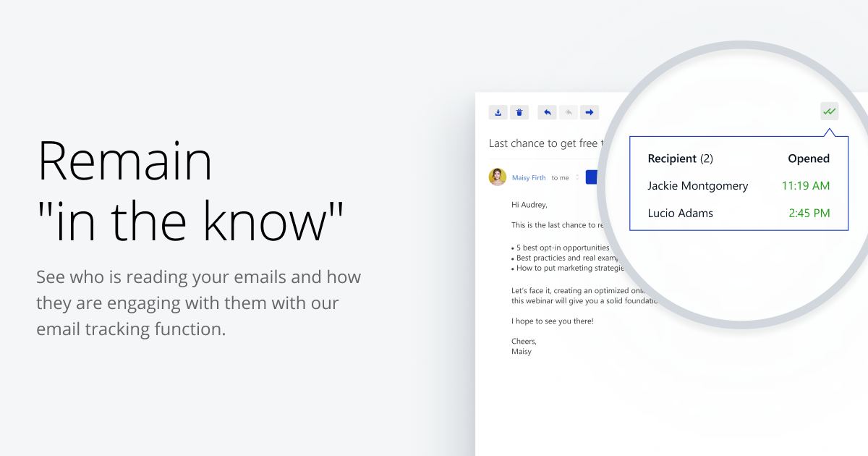Reply to the email using the reply arrow
Viewport: 868px width, 456px height.
[548, 112]
